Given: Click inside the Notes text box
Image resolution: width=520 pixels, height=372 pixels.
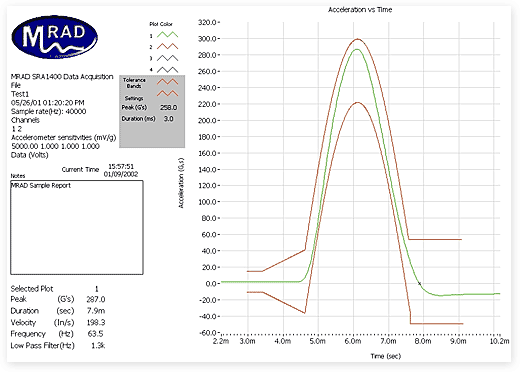Looking at the screenshot, I should point(77,228).
